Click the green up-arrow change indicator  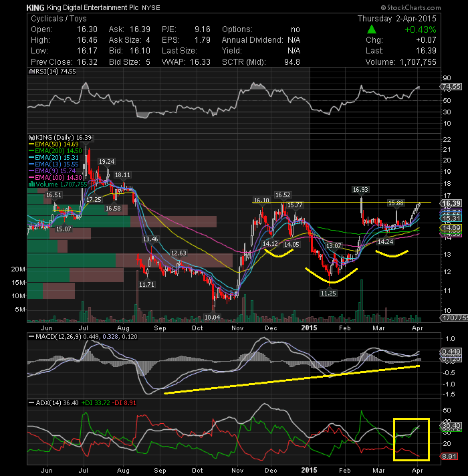[372, 29]
